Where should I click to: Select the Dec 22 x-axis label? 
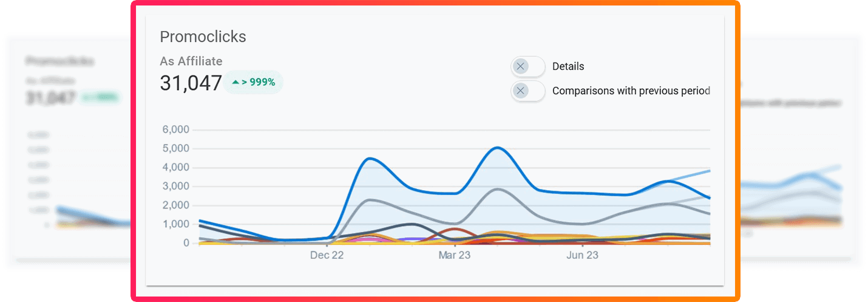[327, 256]
